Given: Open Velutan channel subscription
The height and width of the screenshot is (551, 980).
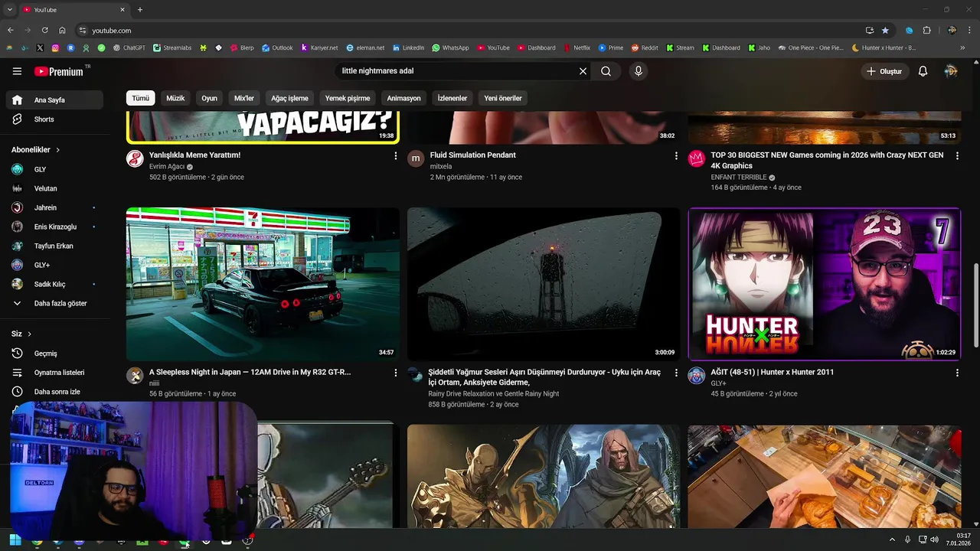Looking at the screenshot, I should (x=54, y=188).
